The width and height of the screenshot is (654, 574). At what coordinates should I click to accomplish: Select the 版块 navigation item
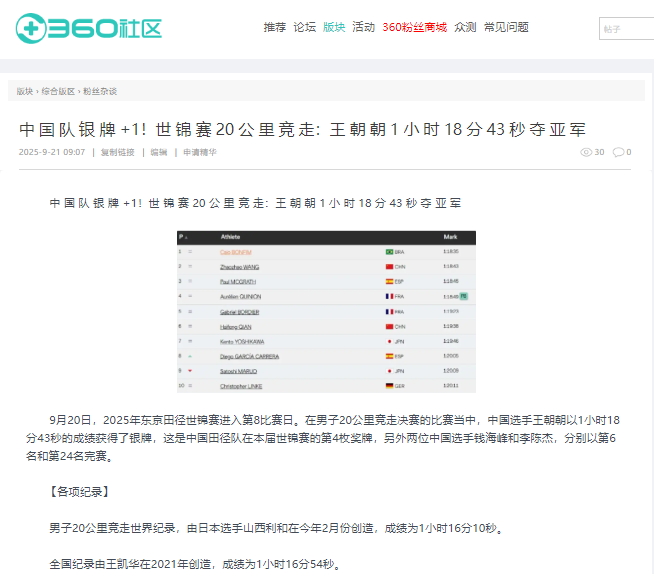pos(334,27)
